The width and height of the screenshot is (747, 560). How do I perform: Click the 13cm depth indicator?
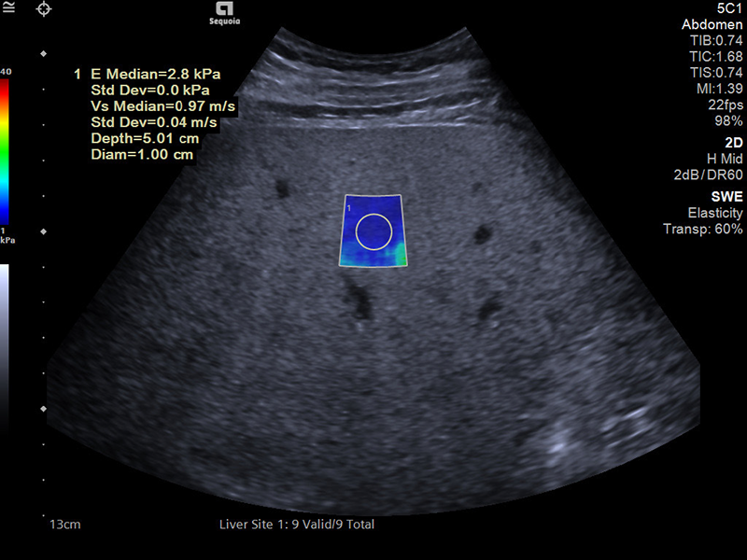(x=65, y=525)
